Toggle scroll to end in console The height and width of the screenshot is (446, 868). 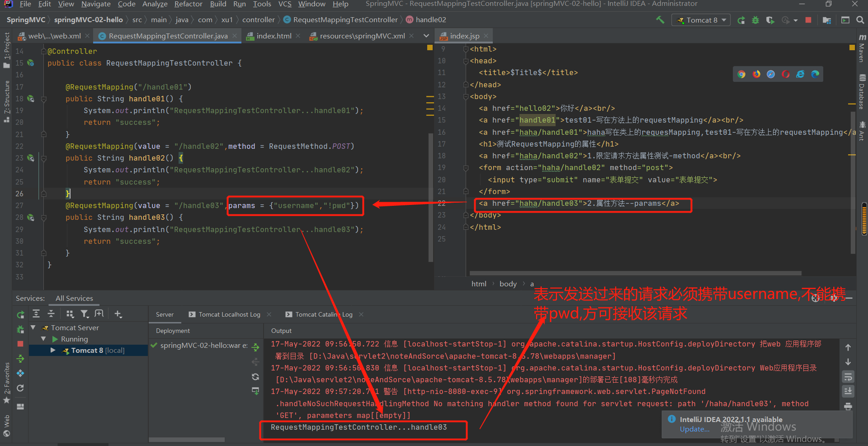848,391
